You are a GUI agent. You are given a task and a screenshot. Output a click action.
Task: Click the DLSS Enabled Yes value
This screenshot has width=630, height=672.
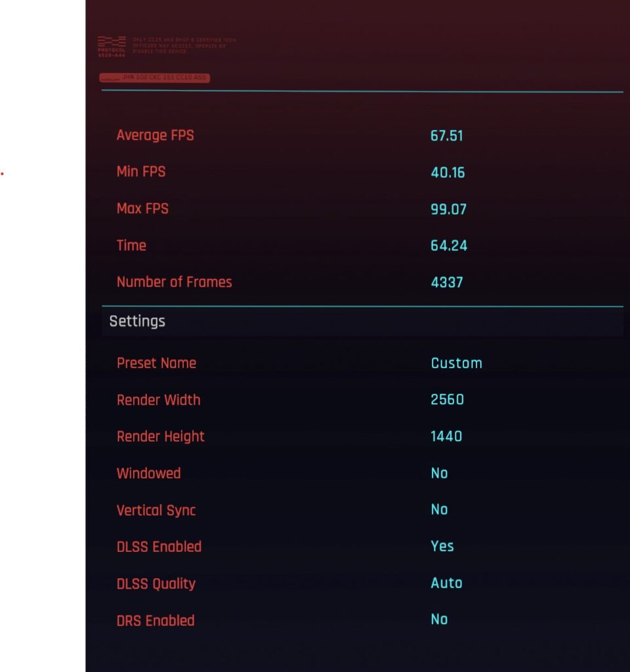(442, 546)
